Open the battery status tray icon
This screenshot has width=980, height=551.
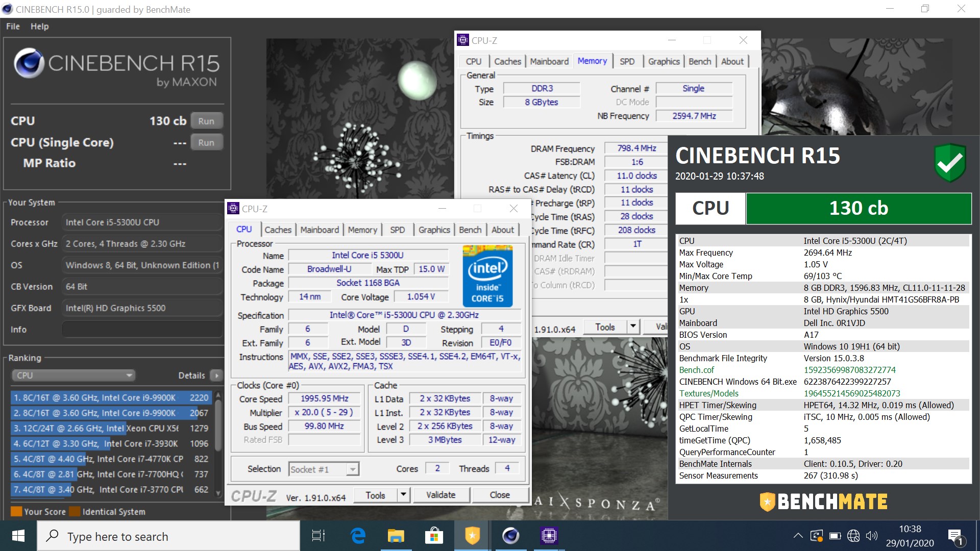coord(835,536)
